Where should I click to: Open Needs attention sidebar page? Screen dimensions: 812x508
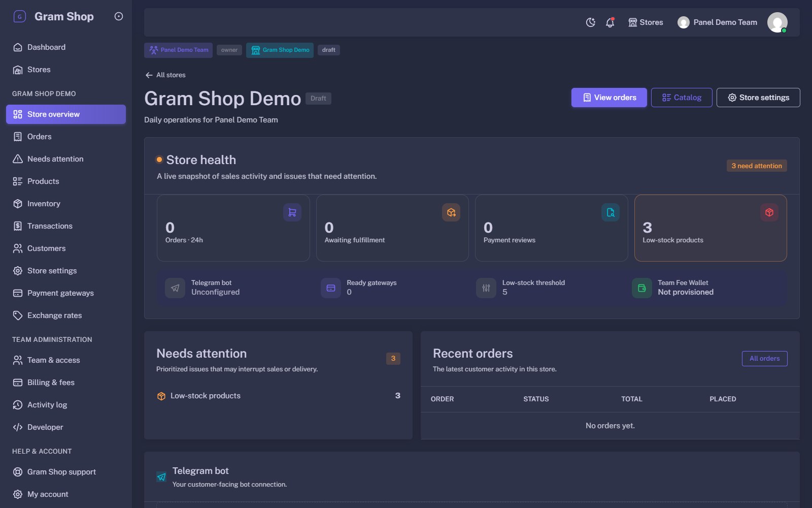66,159
